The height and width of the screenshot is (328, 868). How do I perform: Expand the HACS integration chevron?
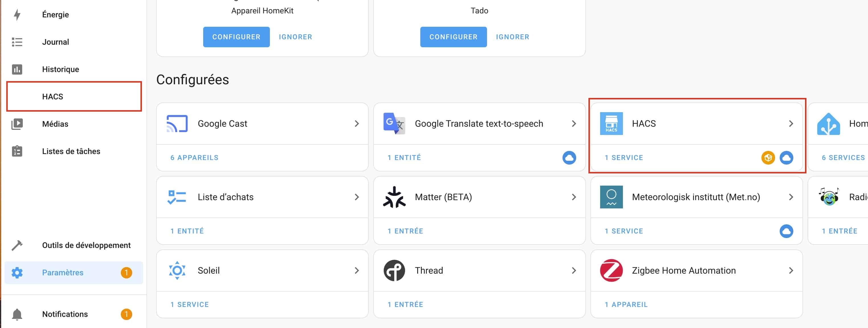tap(791, 124)
